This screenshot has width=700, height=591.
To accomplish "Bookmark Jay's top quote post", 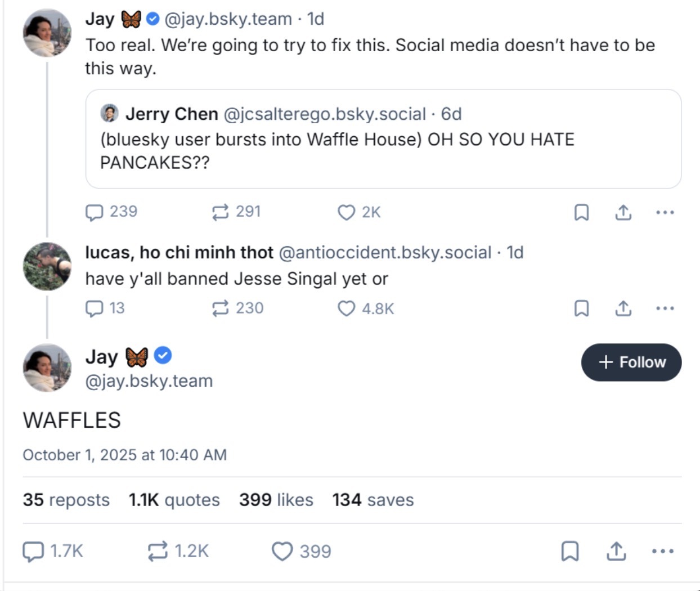I will (581, 212).
